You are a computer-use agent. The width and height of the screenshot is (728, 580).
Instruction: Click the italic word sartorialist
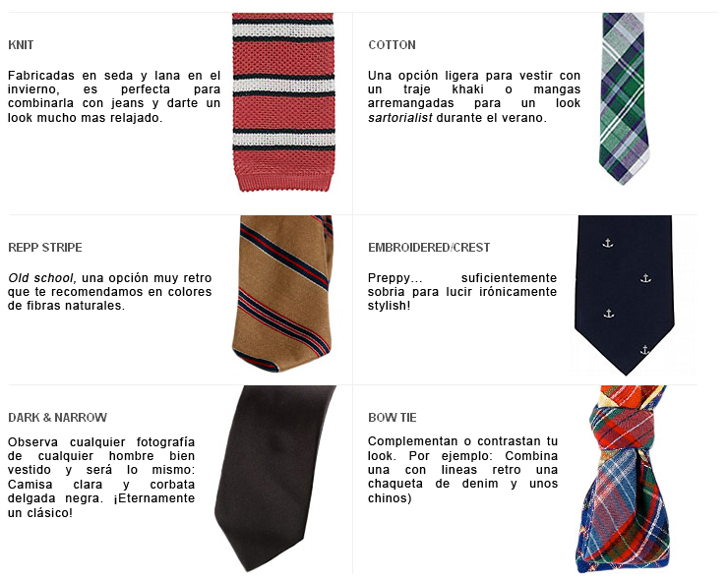click(400, 118)
